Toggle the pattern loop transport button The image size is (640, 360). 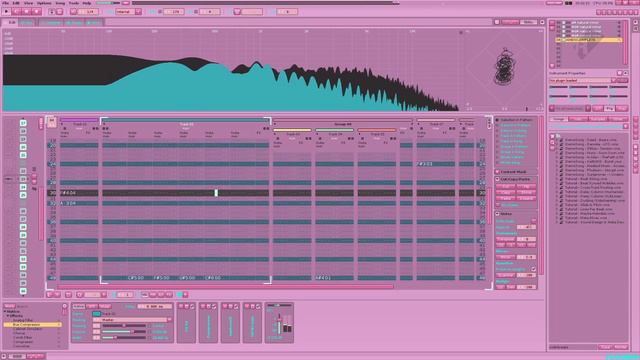[x=17, y=12]
